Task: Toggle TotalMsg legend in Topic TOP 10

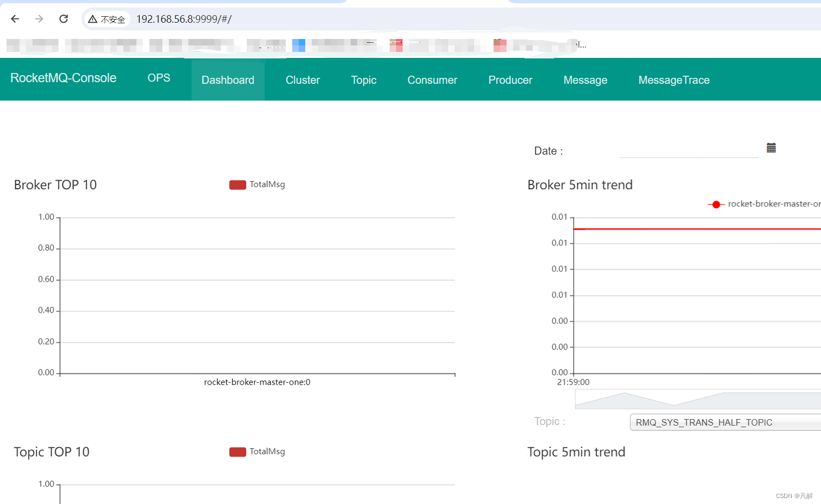Action: click(257, 452)
